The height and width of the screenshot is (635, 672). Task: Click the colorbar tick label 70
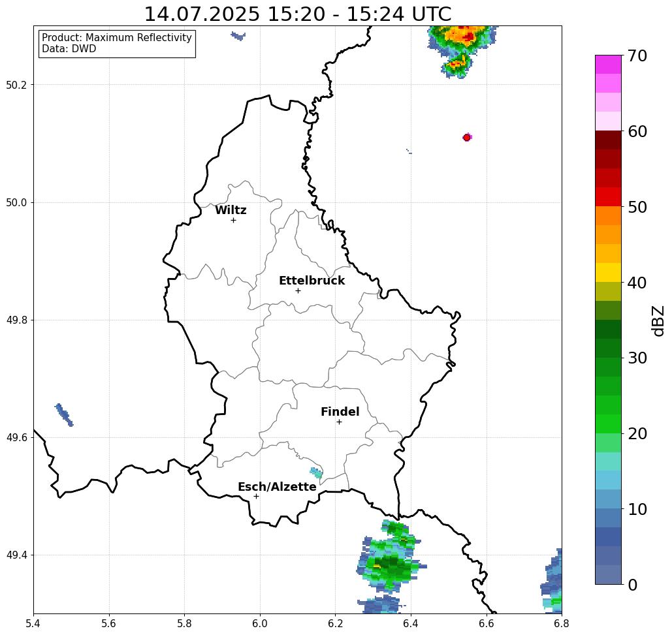(x=637, y=55)
